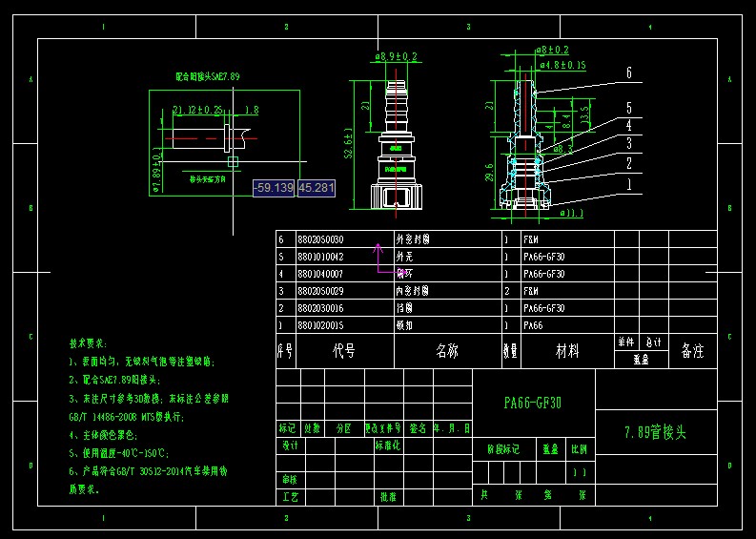Select part code 8801010042 in the parts list
The image size is (756, 539).
(320, 258)
